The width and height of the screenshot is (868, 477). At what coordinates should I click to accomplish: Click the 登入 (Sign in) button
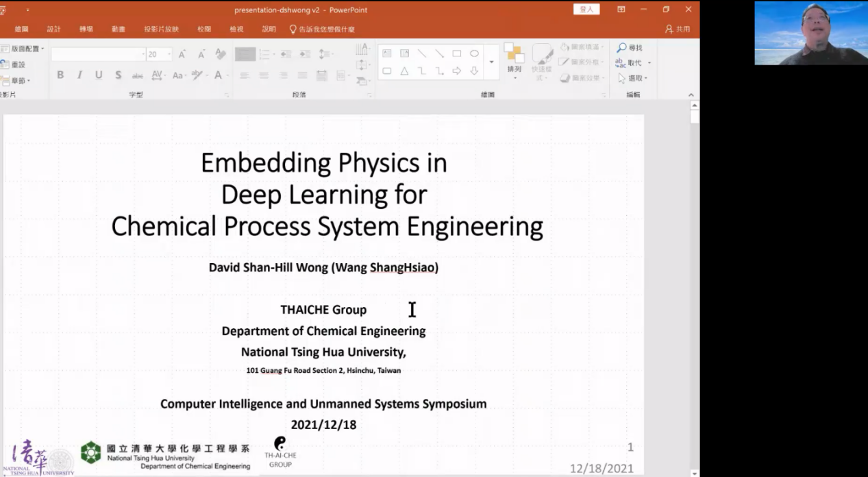point(586,10)
